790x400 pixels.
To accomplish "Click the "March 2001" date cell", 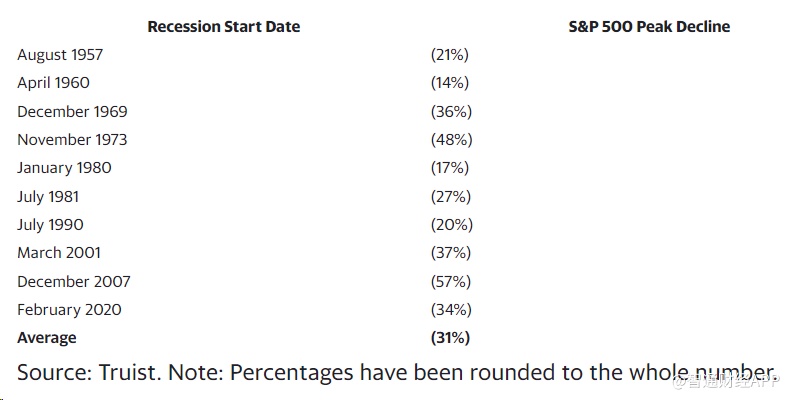I will (x=59, y=253).
